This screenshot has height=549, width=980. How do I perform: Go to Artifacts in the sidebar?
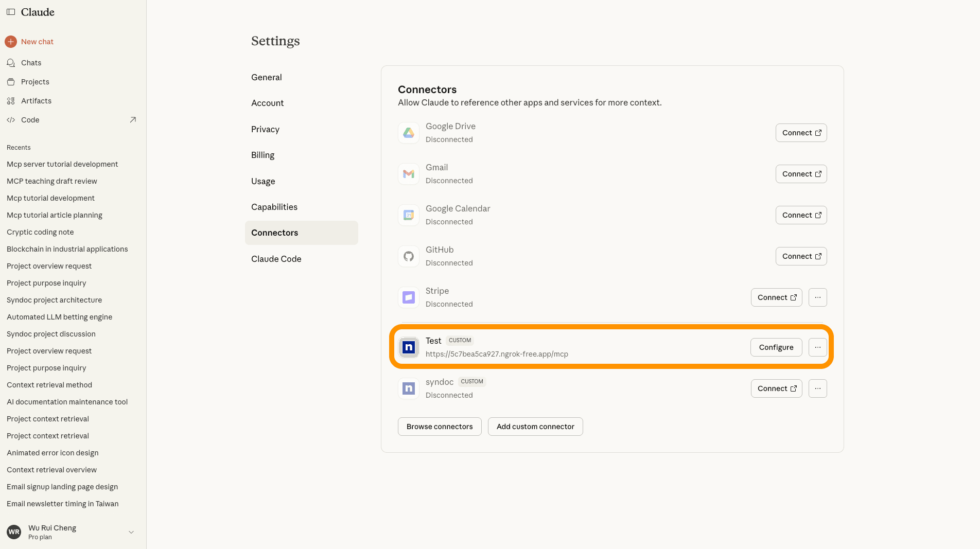pyautogui.click(x=36, y=101)
